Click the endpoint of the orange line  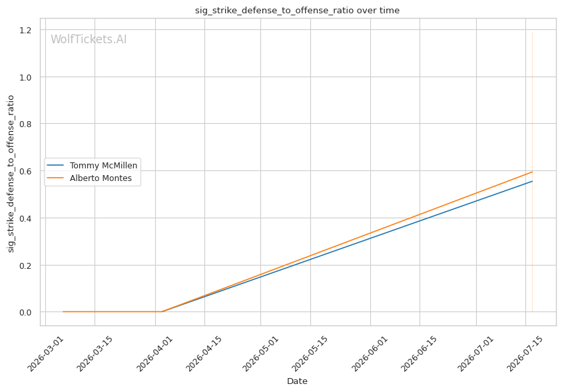[532, 172]
